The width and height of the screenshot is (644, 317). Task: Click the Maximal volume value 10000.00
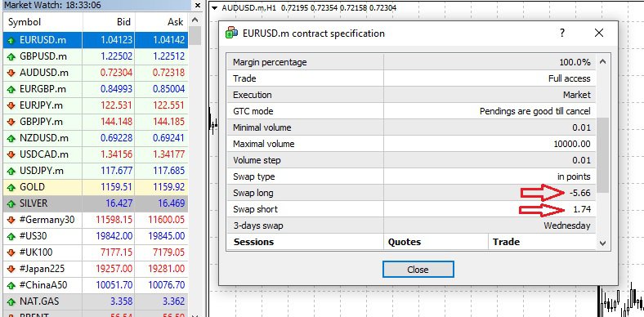point(572,144)
